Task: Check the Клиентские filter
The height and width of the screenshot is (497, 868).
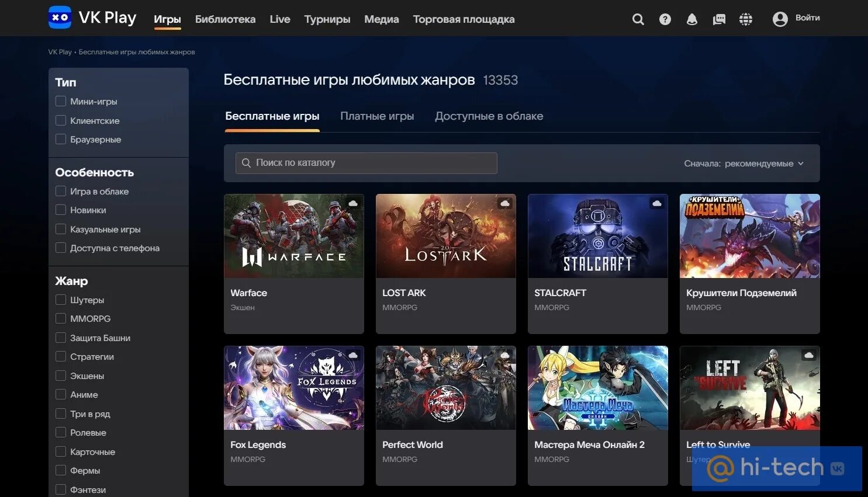Action: click(x=61, y=120)
